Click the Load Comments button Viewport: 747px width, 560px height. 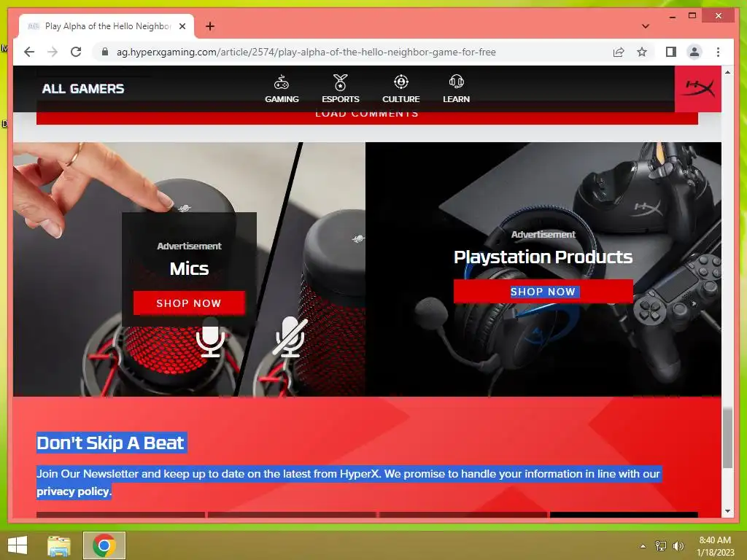coord(367,117)
